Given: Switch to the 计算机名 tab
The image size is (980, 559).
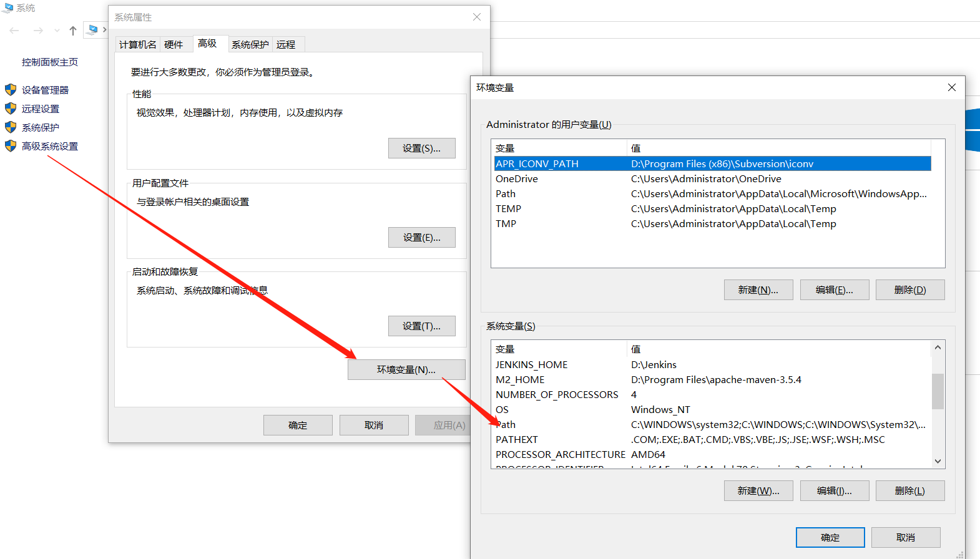Looking at the screenshot, I should 138,44.
